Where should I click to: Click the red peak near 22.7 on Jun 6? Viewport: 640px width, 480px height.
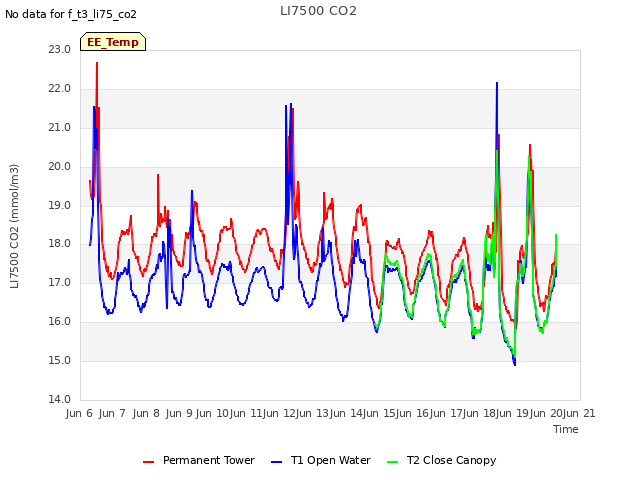[x=97, y=63]
